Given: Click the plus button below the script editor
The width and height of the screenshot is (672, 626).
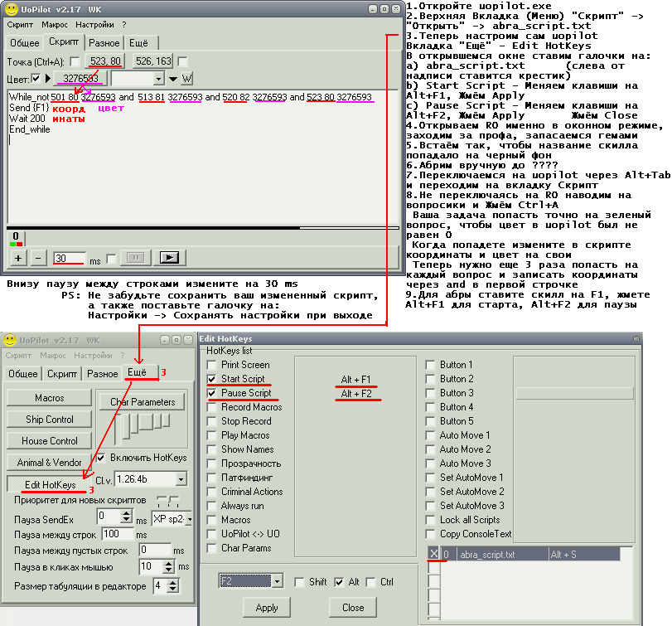Looking at the screenshot, I should [x=18, y=258].
